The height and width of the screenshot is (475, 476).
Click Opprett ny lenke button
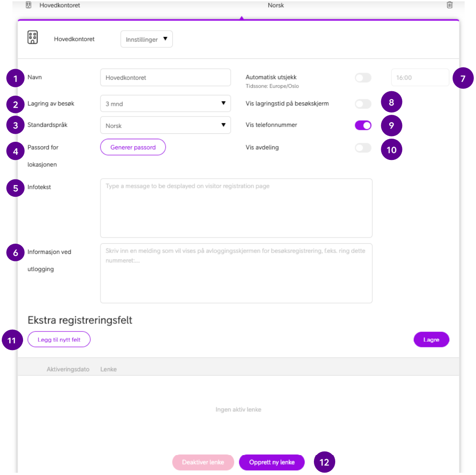[x=272, y=462]
